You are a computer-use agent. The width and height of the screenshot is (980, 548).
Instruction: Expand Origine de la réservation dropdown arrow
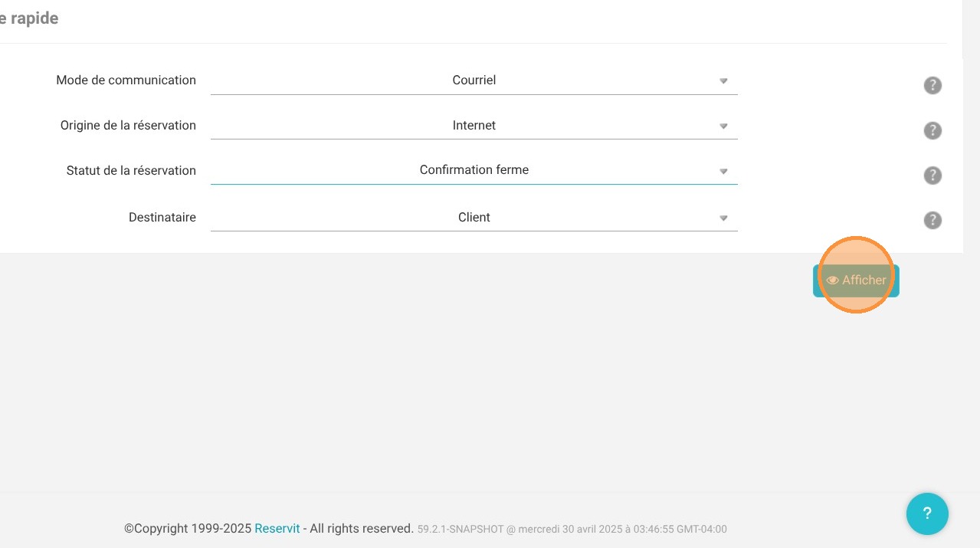point(723,126)
